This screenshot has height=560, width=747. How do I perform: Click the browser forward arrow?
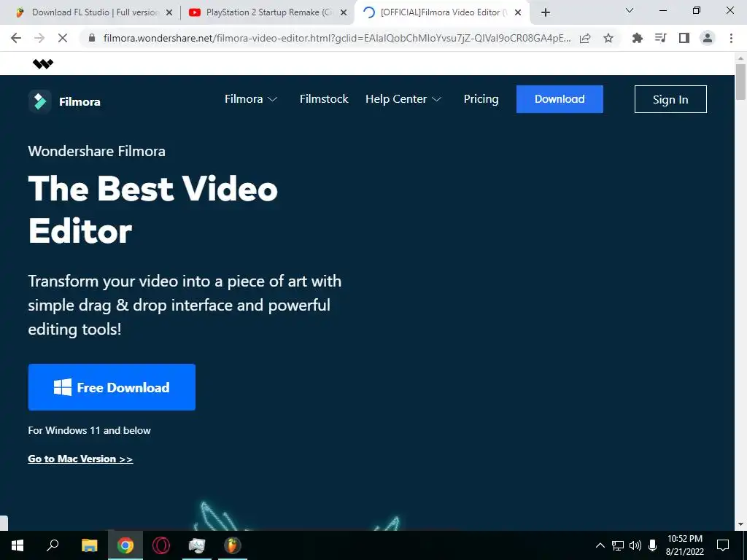[x=39, y=38]
